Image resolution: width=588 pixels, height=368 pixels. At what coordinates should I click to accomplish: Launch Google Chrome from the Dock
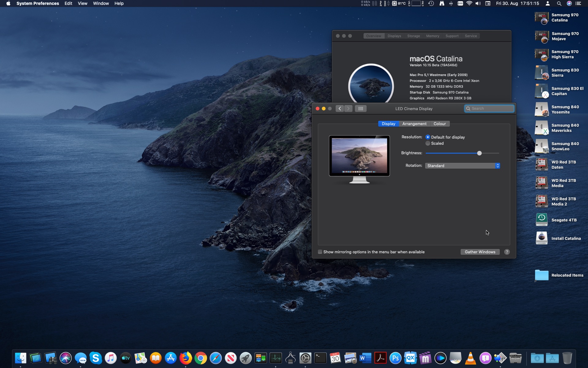(201, 358)
